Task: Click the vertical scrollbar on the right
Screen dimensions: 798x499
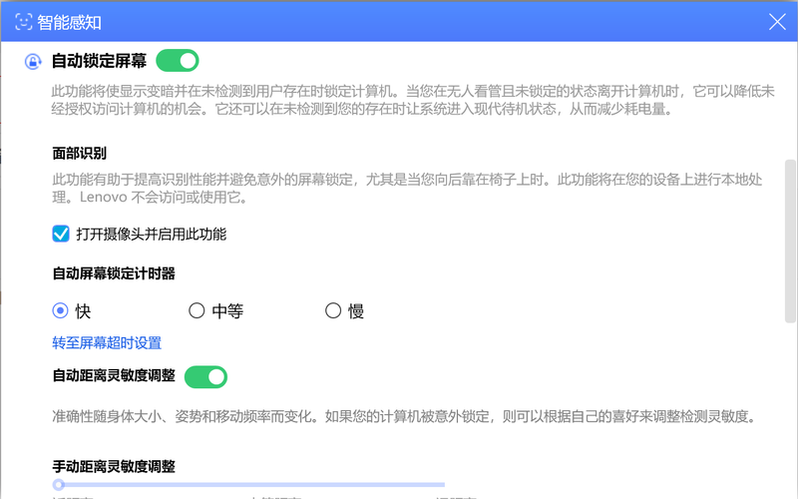Action: point(790,240)
